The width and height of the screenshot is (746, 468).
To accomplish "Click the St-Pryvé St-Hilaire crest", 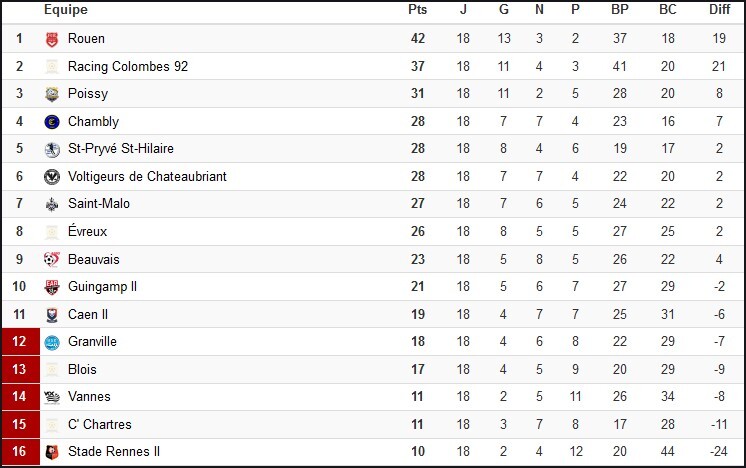I will [52, 149].
